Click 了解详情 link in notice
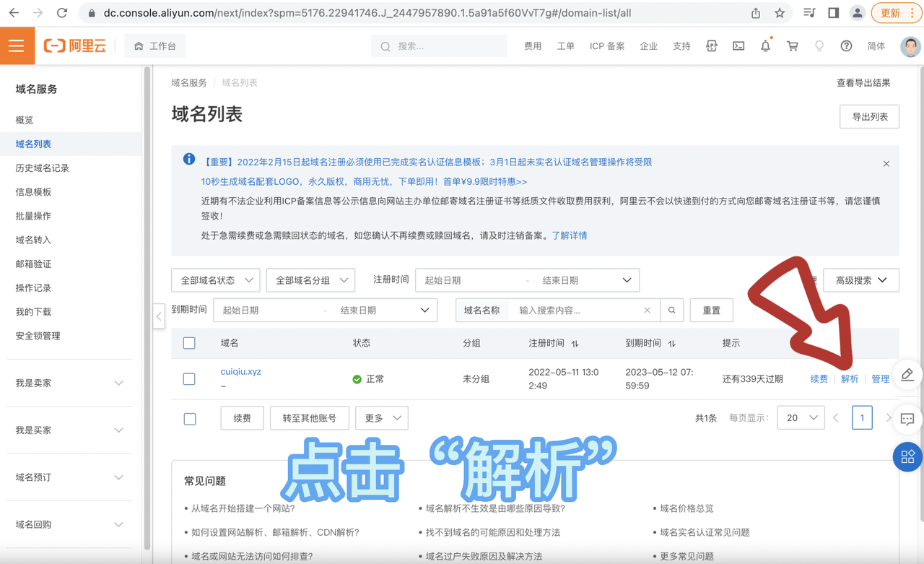The width and height of the screenshot is (924, 564). [x=570, y=235]
